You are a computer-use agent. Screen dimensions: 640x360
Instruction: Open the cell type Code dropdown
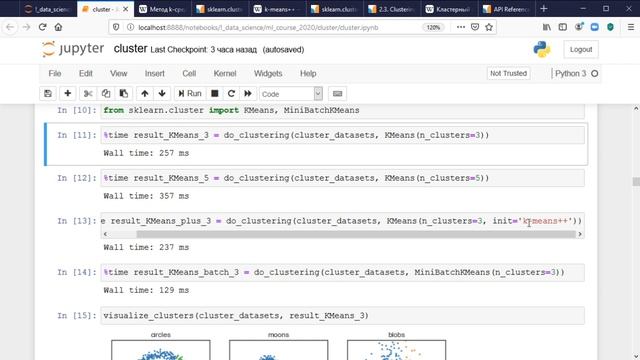[x=291, y=94]
